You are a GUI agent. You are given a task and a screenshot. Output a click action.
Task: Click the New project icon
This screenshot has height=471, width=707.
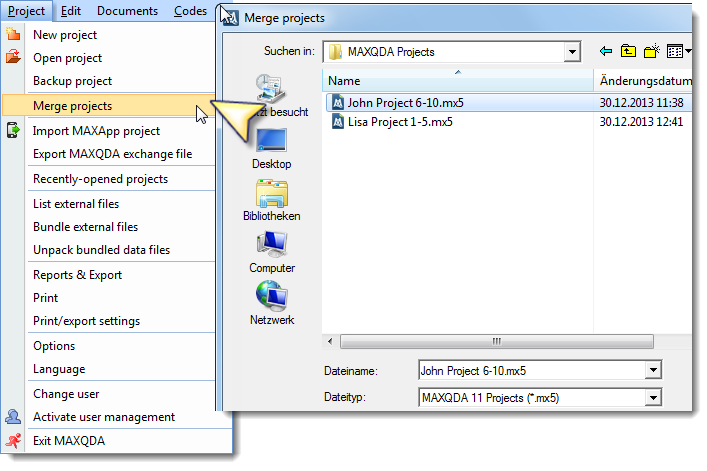coord(13,34)
